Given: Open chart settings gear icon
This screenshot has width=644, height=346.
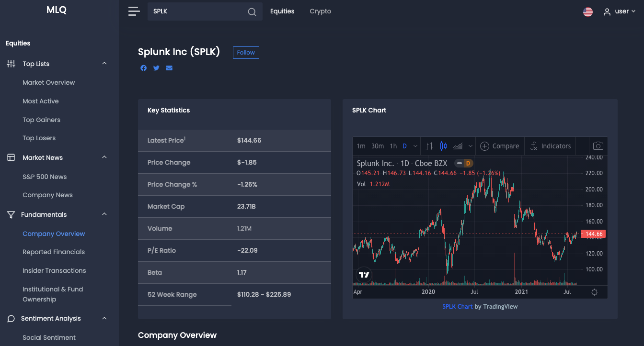Looking at the screenshot, I should [595, 292].
